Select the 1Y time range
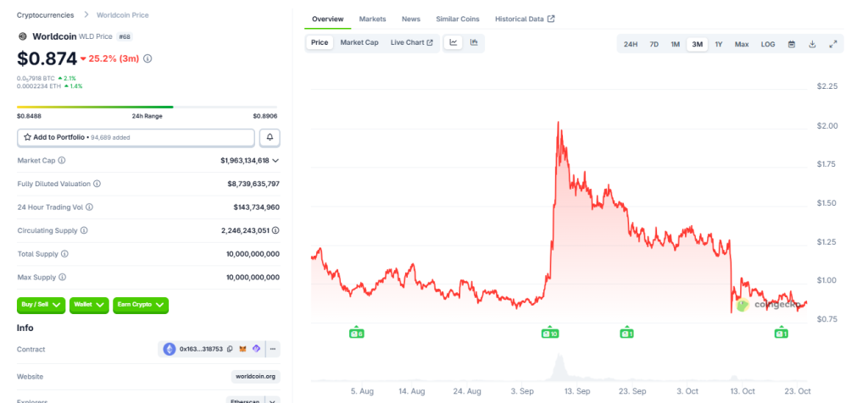The width and height of the screenshot is (868, 403). (719, 44)
